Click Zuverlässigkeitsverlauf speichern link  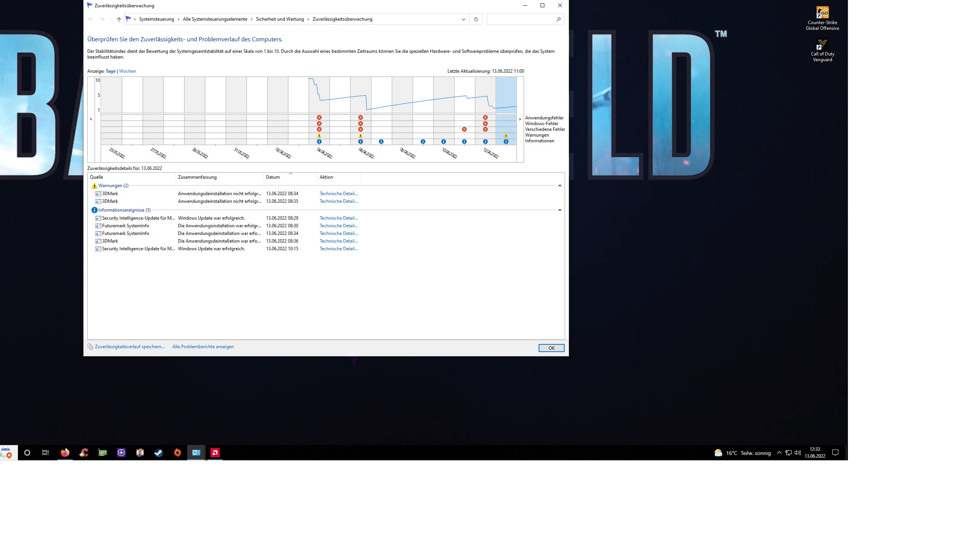[129, 347]
